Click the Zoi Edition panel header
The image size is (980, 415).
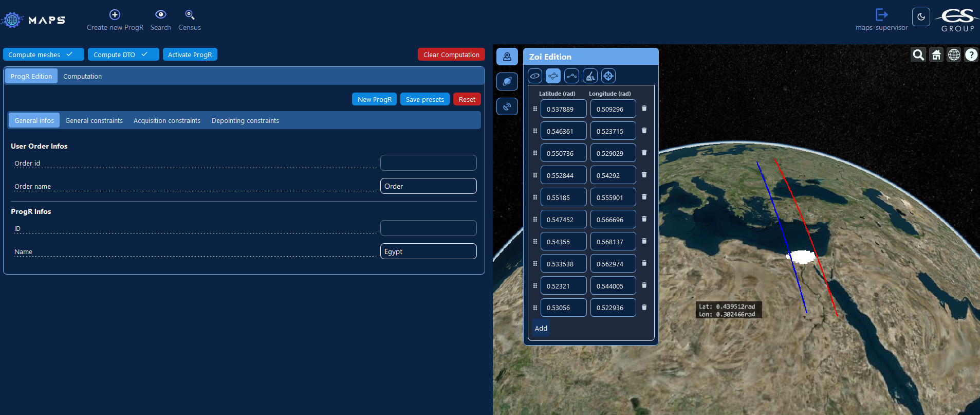(591, 57)
